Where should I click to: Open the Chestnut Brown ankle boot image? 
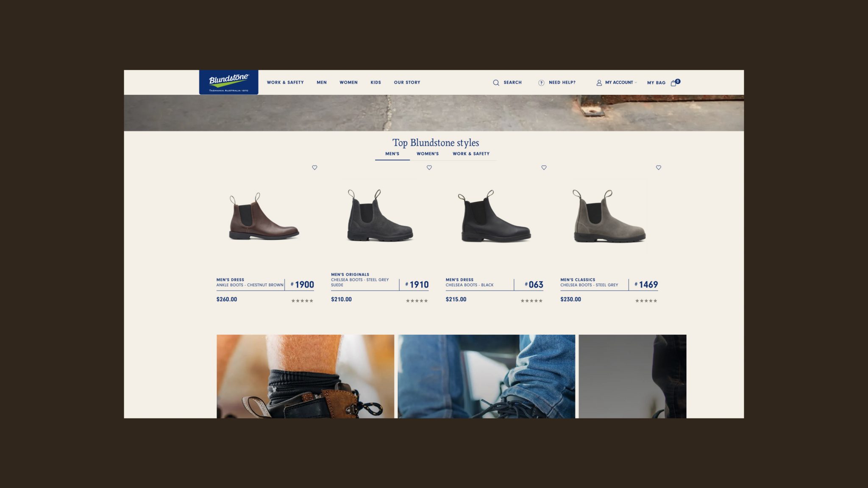tap(264, 216)
